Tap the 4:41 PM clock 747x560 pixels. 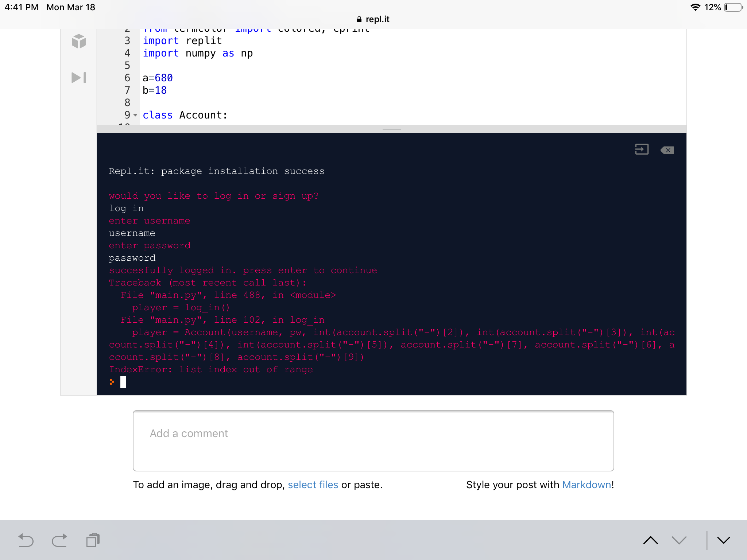22,7
